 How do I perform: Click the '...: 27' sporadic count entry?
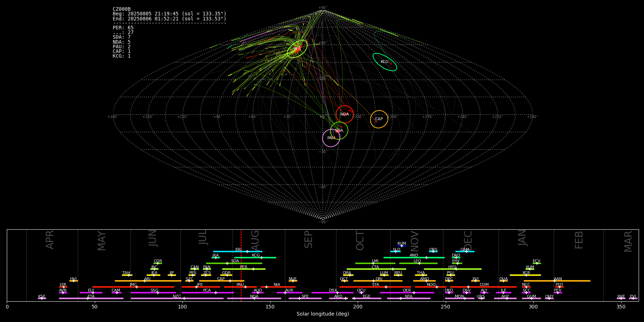click(123, 33)
